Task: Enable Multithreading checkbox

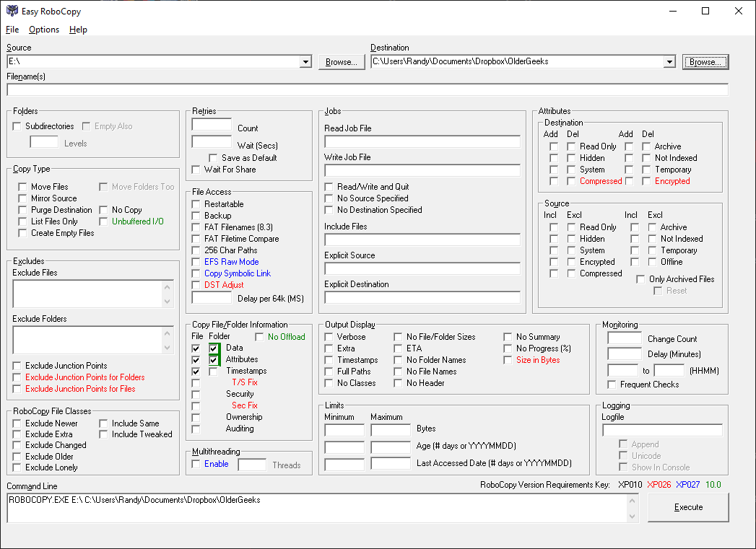Action: (196, 464)
